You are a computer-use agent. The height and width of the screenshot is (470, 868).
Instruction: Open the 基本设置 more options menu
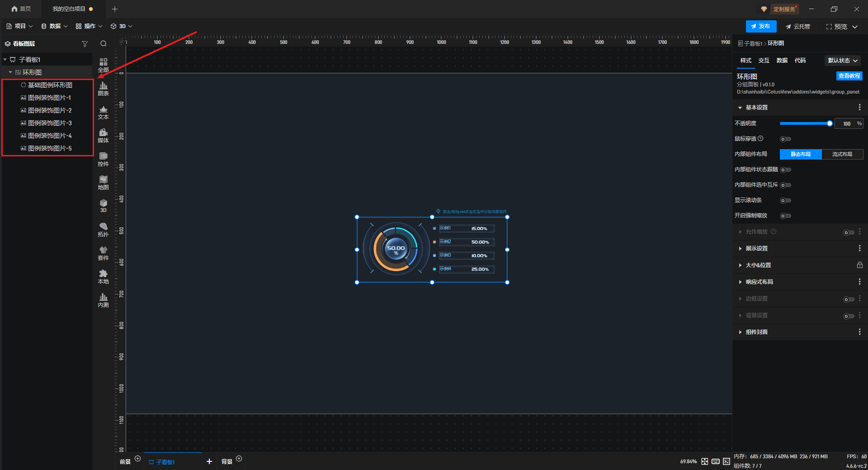click(x=859, y=108)
